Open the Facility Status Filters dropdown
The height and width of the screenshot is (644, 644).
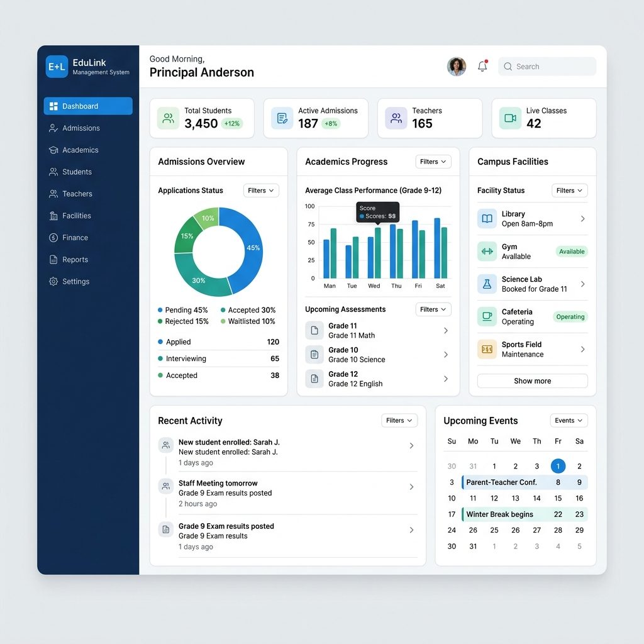pos(570,191)
